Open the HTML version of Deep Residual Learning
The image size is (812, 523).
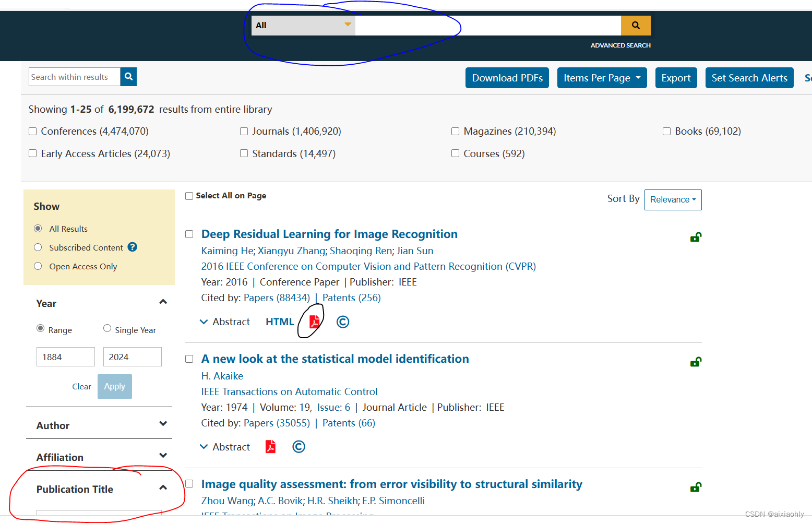[x=280, y=322]
